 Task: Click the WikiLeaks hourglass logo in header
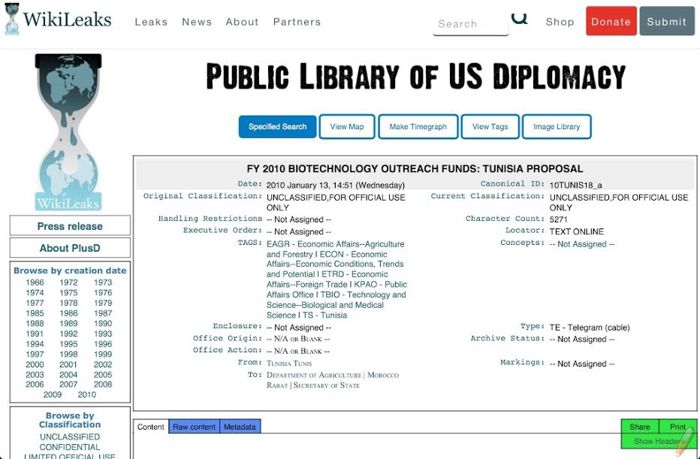(x=12, y=19)
